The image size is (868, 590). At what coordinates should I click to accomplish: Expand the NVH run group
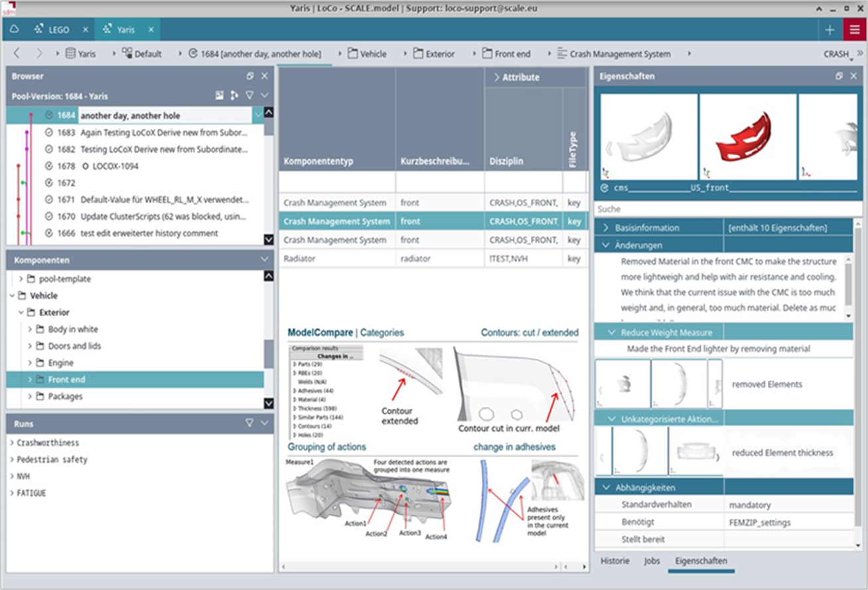[12, 477]
